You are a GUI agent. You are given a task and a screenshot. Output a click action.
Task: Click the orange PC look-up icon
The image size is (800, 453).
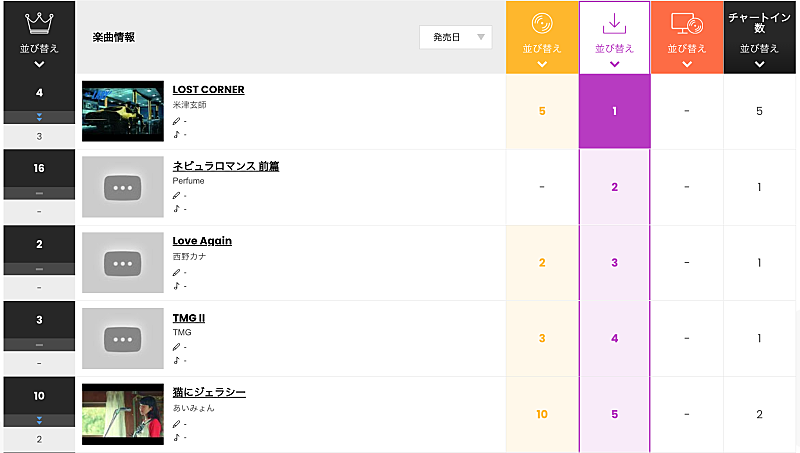point(686,22)
